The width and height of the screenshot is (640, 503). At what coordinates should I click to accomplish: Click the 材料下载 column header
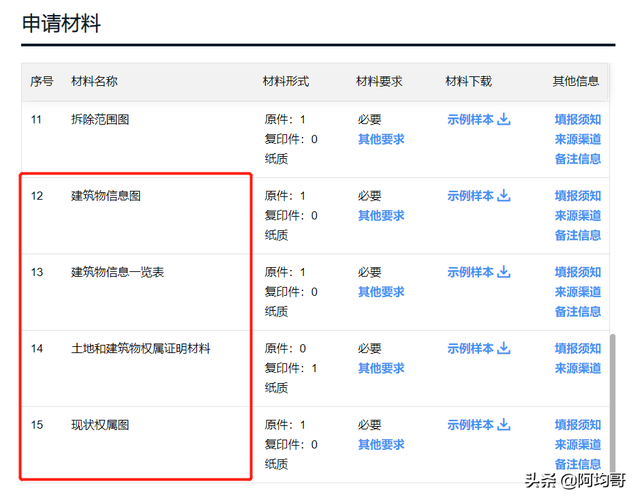tap(469, 81)
